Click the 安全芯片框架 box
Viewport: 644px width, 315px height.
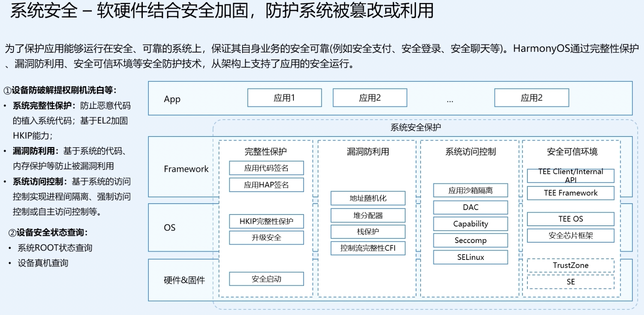click(x=571, y=235)
